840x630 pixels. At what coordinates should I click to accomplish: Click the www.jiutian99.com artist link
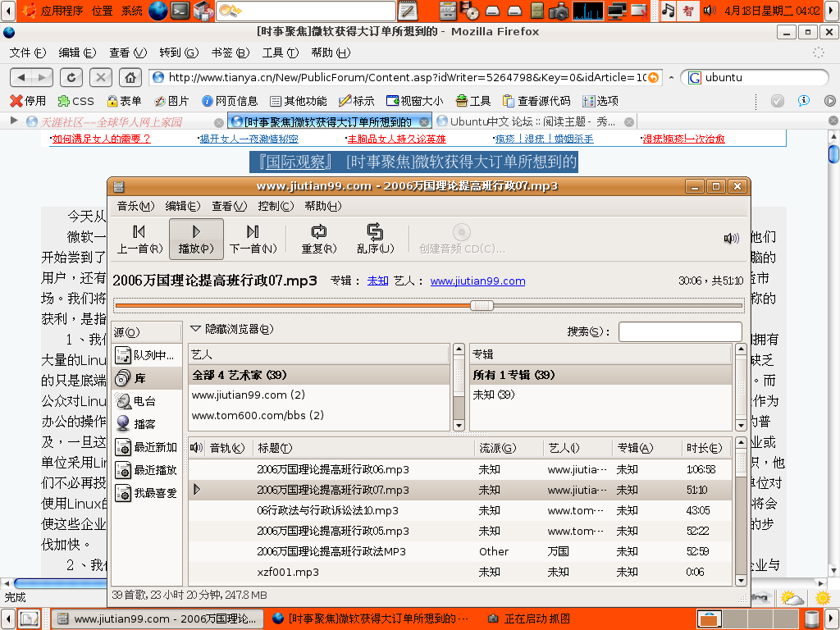[478, 281]
